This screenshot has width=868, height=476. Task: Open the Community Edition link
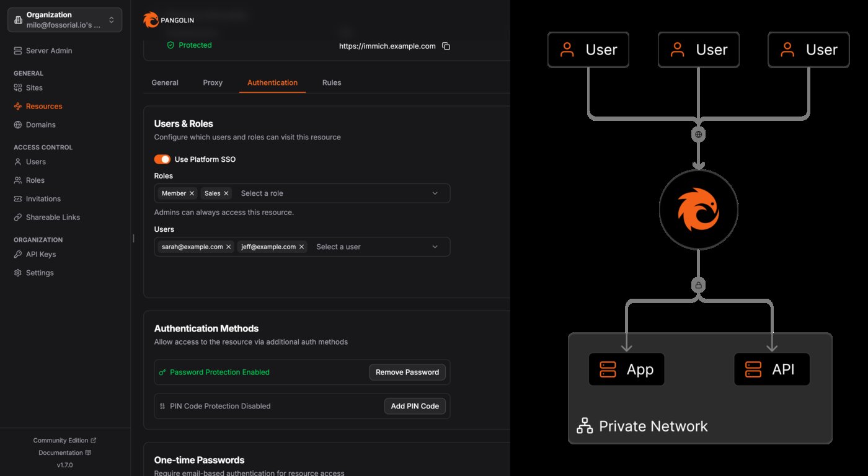[x=65, y=441]
